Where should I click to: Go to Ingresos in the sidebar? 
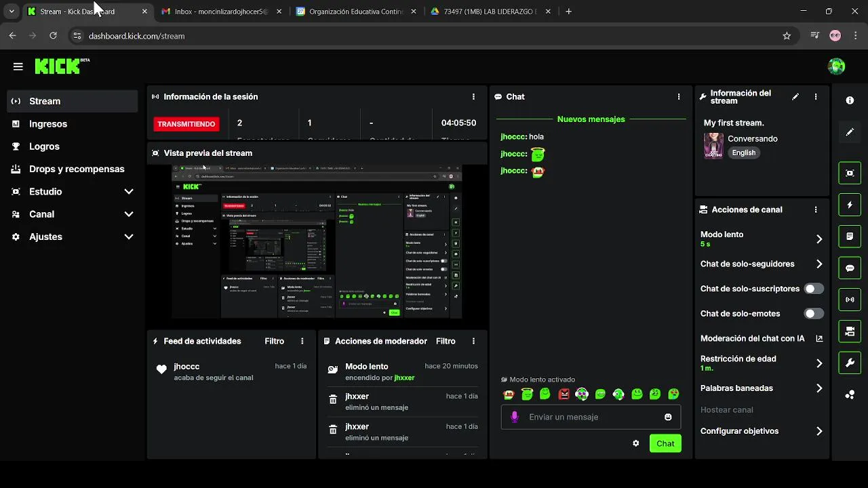click(x=73, y=124)
